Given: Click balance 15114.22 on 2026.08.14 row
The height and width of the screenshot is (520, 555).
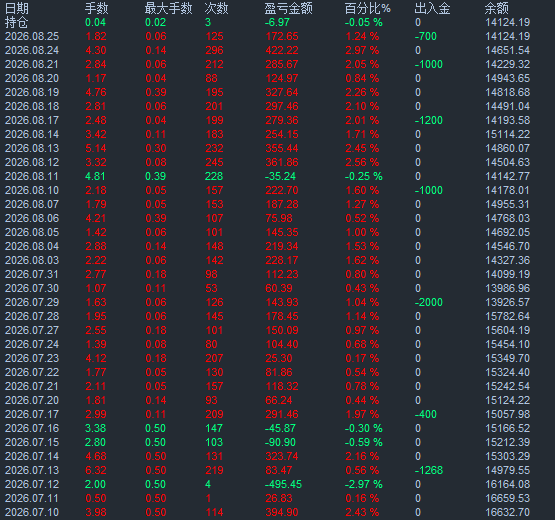Looking at the screenshot, I should [x=508, y=134].
